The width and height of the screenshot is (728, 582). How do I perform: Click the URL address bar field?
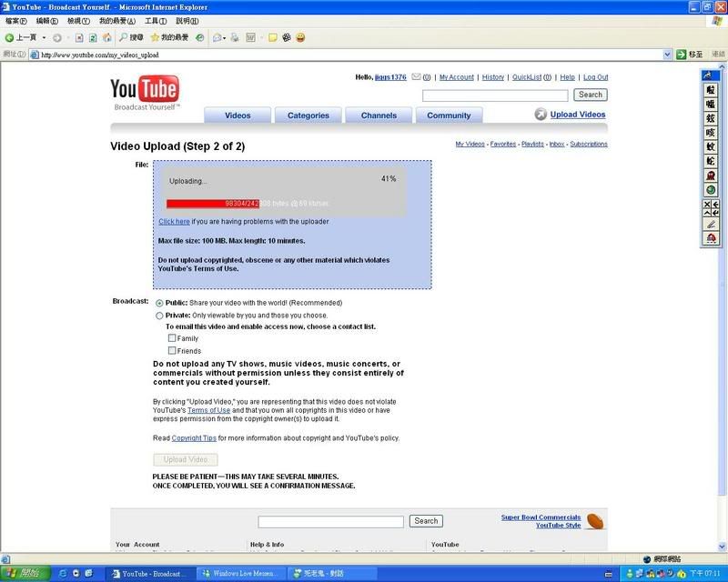tap(350, 55)
